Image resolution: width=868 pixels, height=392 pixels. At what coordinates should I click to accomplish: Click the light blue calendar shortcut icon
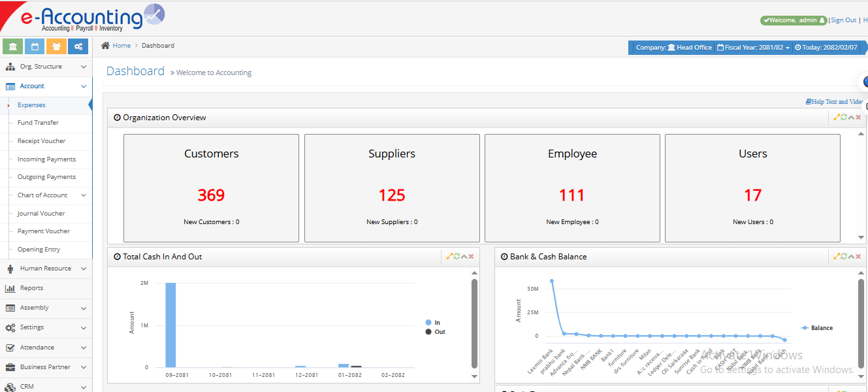[35, 46]
